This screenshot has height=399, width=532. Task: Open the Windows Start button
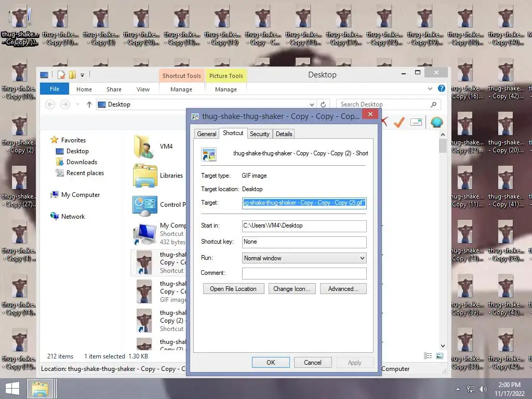point(12,389)
